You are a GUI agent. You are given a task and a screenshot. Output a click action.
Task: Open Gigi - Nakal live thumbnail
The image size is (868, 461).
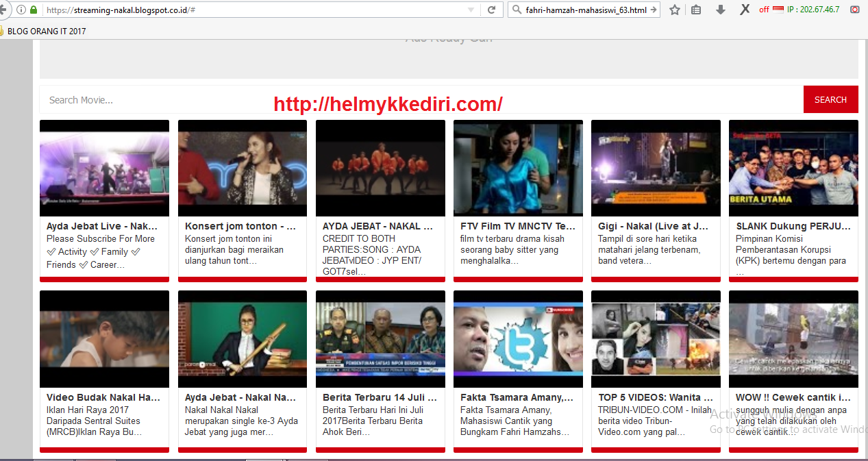point(656,168)
